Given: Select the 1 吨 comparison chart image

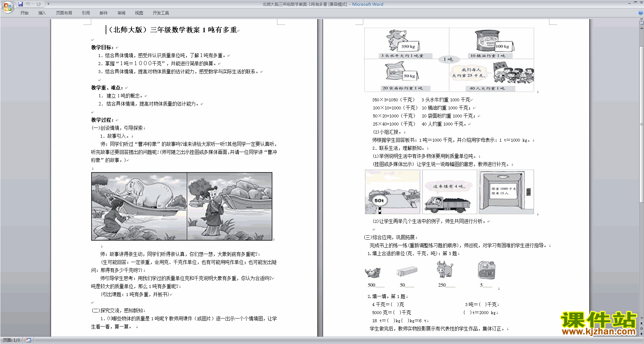Looking at the screenshot, I should click(449, 60).
